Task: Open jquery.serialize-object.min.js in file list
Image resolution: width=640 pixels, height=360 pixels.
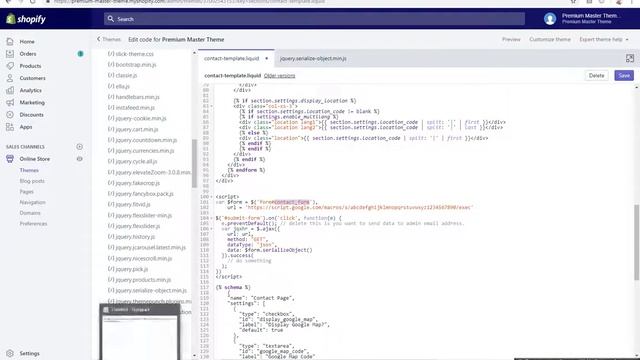Action: point(151,290)
